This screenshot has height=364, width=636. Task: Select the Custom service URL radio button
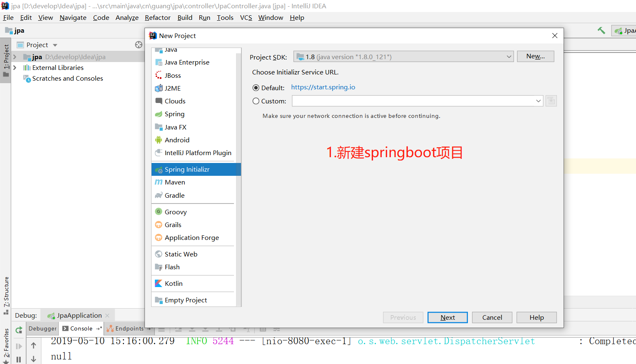[x=256, y=101]
